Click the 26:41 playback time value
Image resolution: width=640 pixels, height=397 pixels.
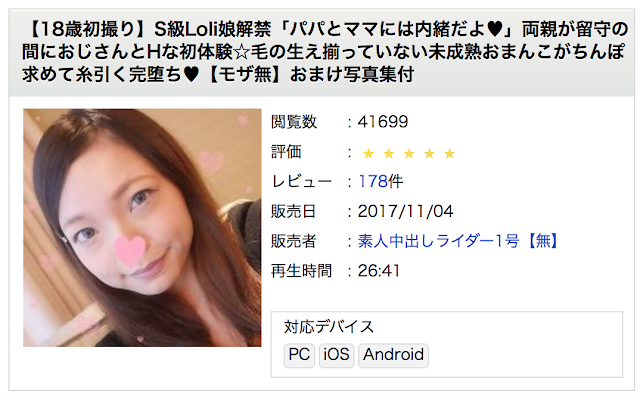pyautogui.click(x=378, y=271)
